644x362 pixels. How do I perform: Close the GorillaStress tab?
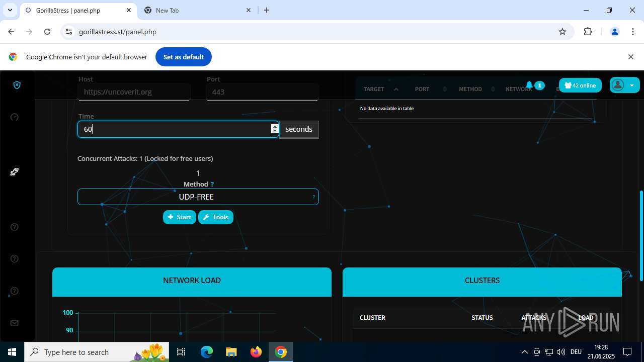click(x=129, y=10)
